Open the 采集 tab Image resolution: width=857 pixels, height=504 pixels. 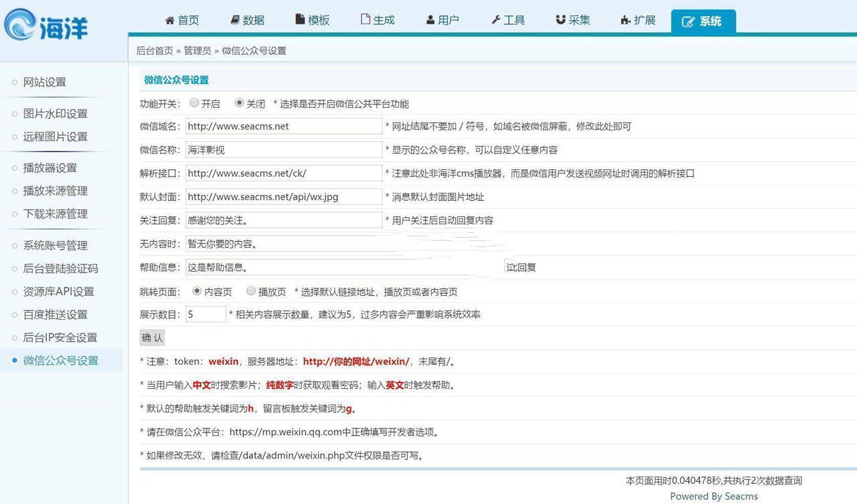click(x=573, y=20)
